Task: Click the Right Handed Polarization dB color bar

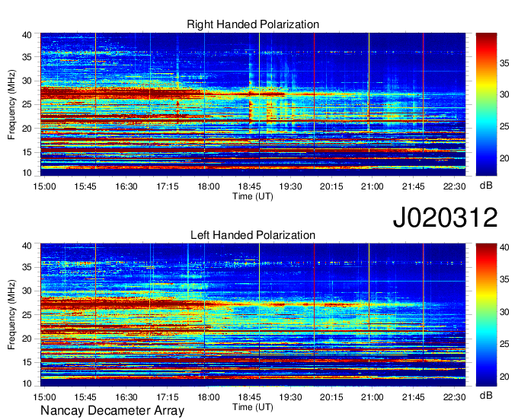Action: [486, 104]
